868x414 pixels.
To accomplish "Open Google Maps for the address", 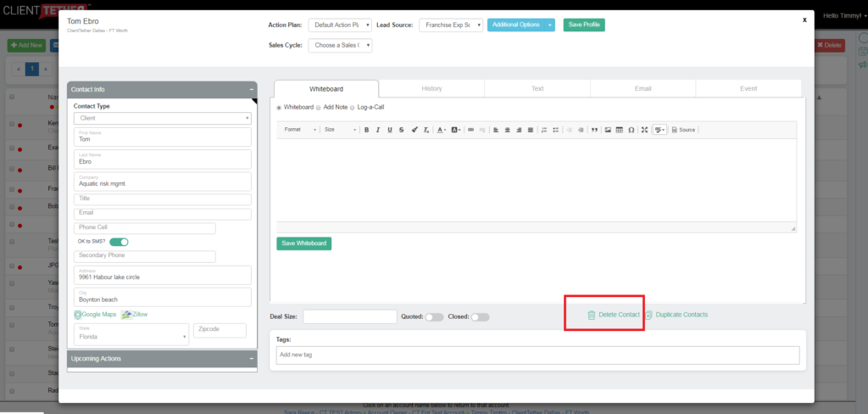I will 95,314.
